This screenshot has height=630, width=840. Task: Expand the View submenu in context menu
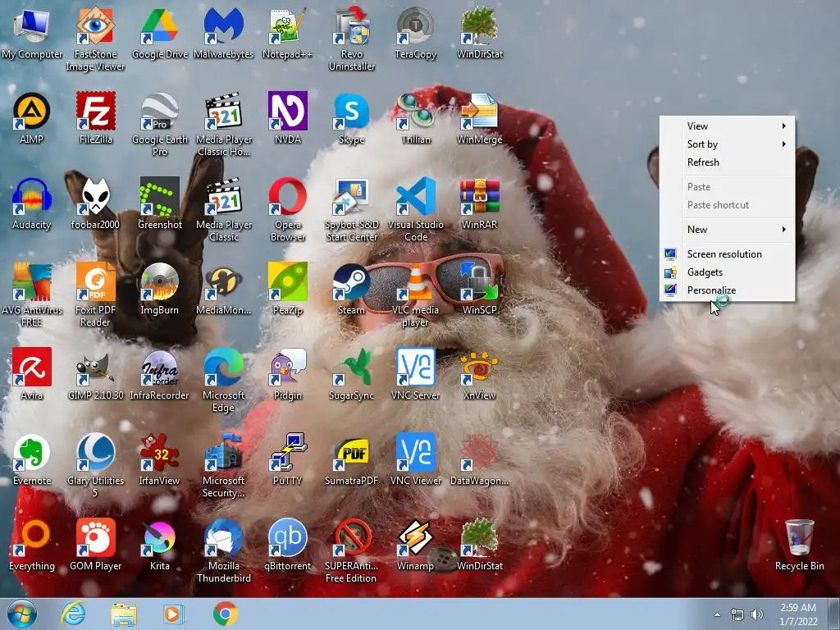pos(727,126)
